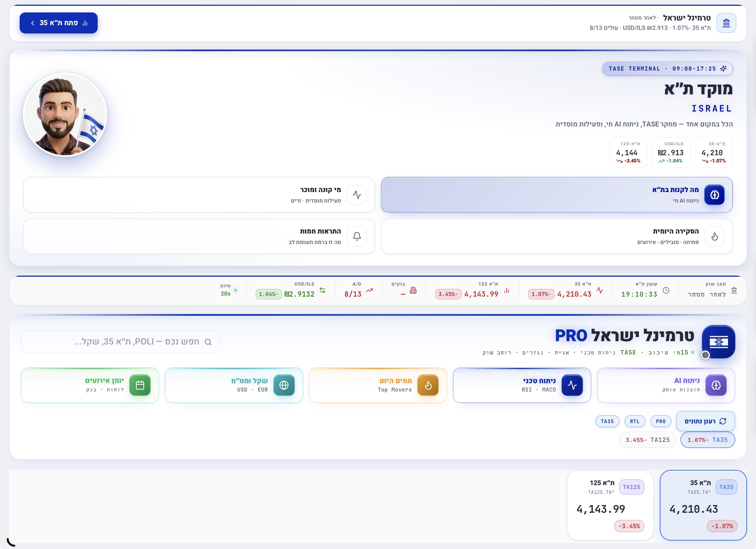The width and height of the screenshot is (756, 549).
Task: Click the brain icon on מה לקנות בת"א card
Action: pos(714,195)
